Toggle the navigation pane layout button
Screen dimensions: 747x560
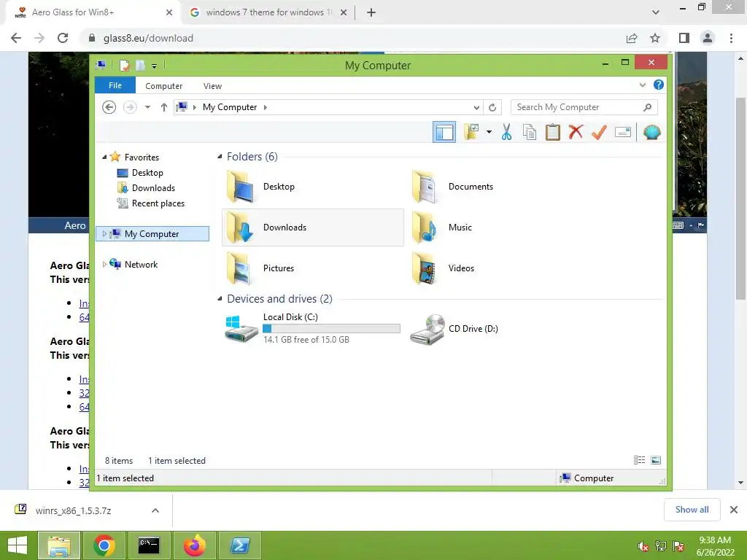pos(444,132)
